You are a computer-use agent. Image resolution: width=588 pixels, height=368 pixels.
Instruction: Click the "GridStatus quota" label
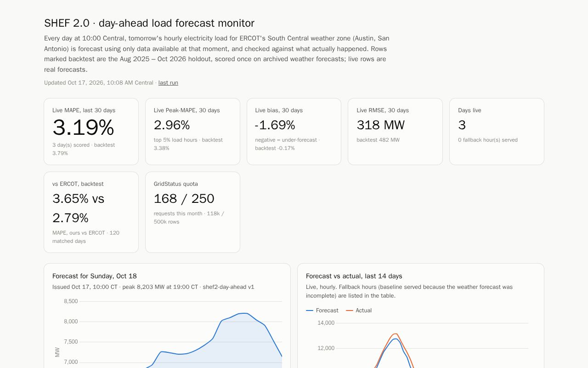point(176,184)
